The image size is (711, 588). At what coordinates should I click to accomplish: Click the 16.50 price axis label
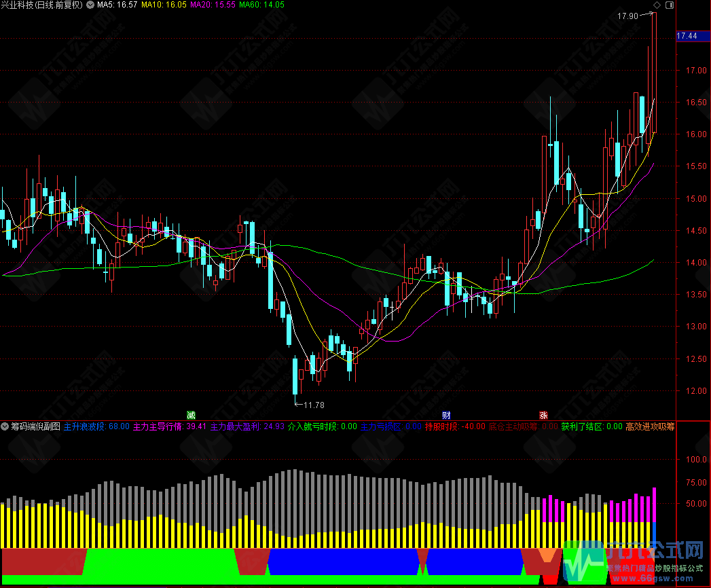coord(696,103)
